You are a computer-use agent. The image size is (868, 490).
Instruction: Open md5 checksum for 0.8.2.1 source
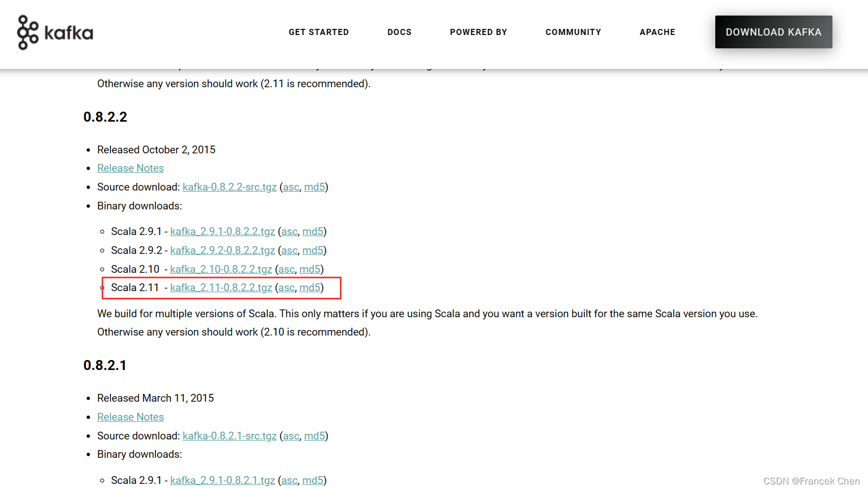tap(314, 436)
